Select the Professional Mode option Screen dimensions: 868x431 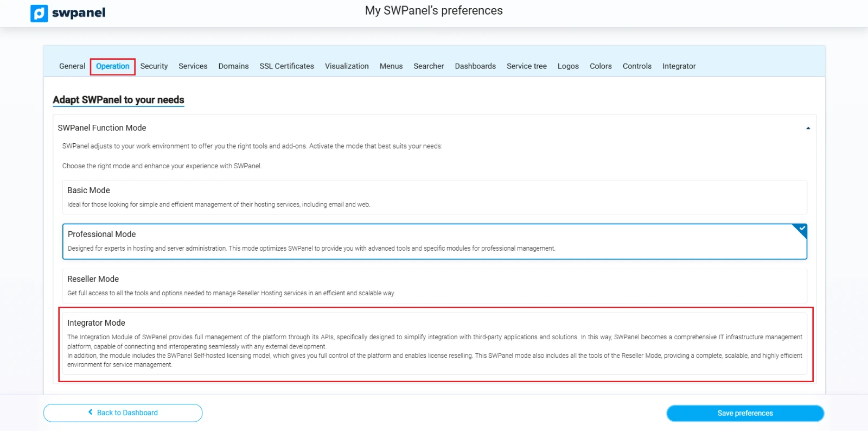(435, 242)
